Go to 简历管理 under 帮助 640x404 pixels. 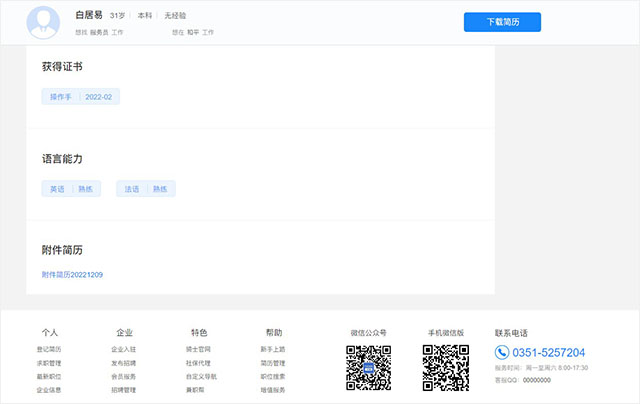coord(273,363)
